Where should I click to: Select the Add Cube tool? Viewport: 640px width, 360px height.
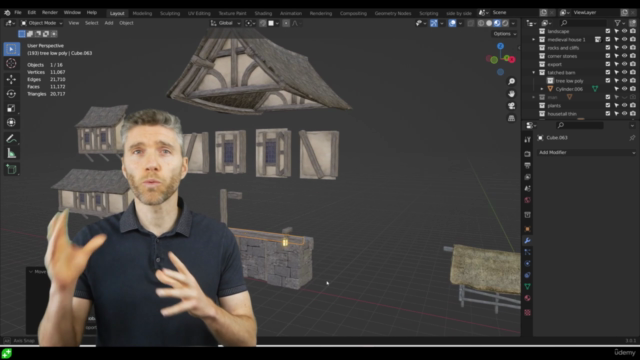click(11, 169)
